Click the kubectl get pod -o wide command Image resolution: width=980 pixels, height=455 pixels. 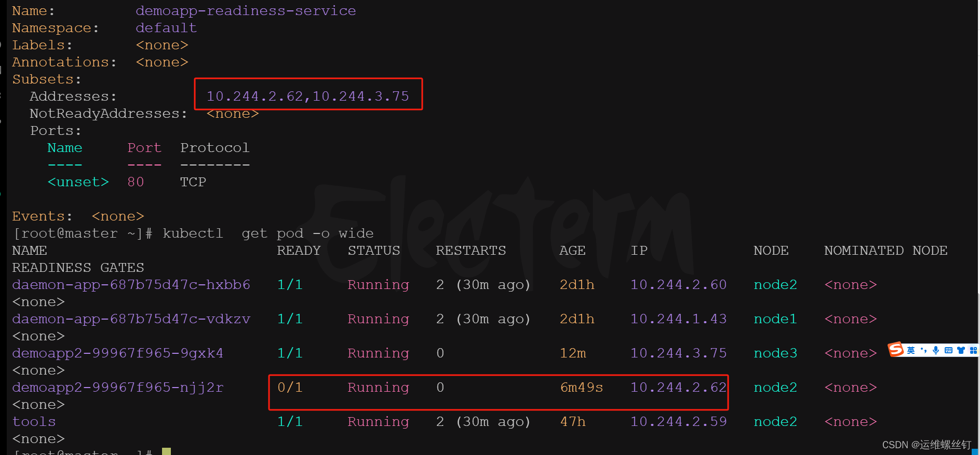tap(268, 233)
